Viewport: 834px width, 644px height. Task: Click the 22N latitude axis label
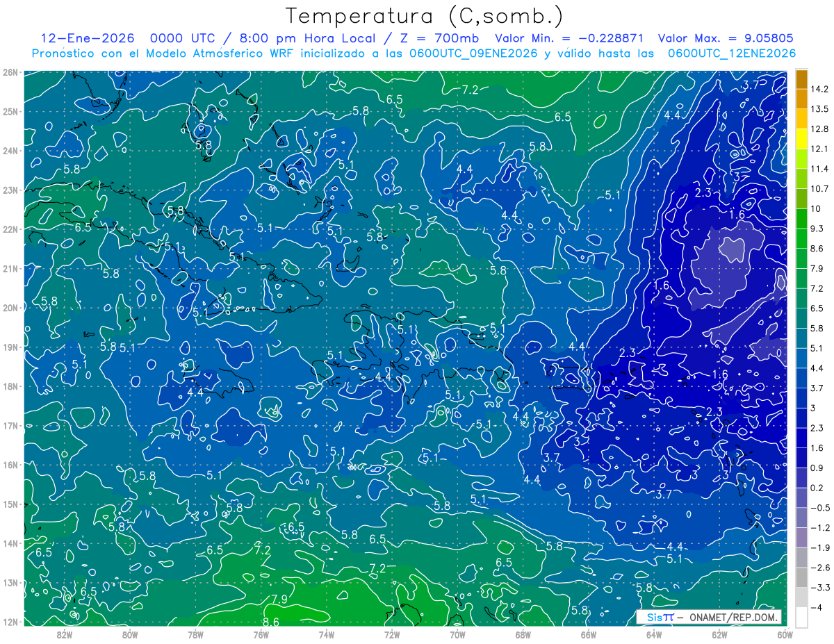click(x=10, y=229)
